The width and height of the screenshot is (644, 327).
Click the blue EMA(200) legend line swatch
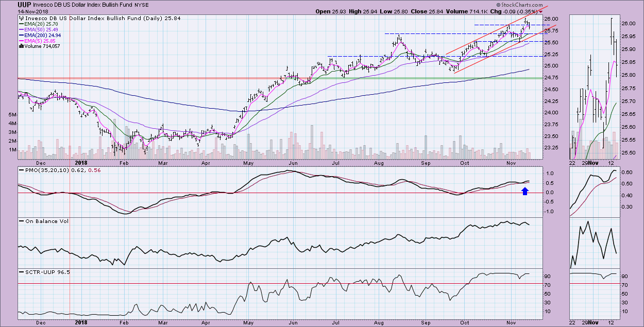[21, 35]
